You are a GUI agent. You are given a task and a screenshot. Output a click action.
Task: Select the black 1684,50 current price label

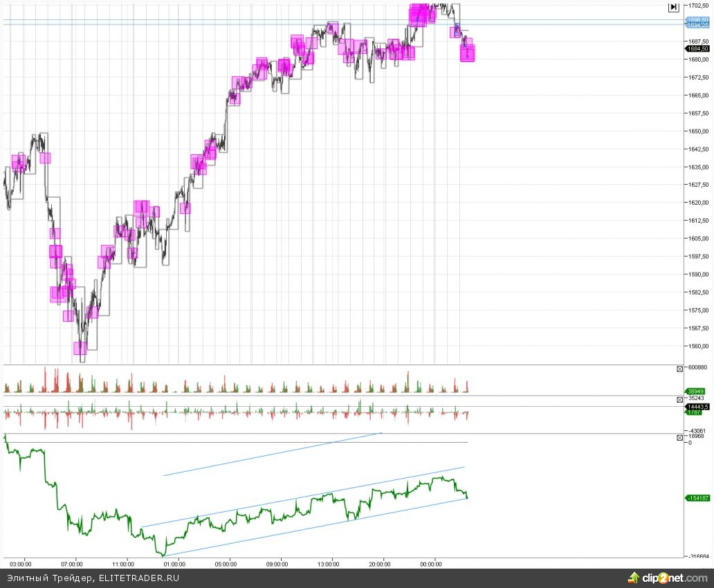coord(697,49)
